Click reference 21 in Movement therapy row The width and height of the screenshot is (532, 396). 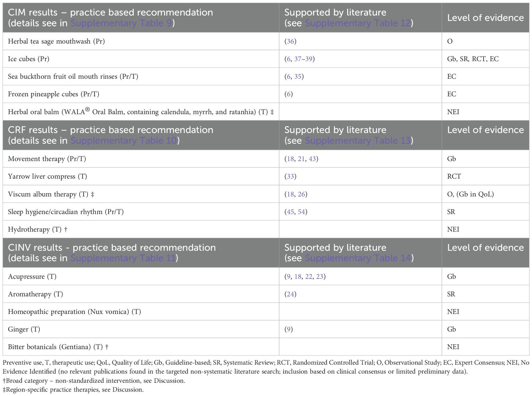(x=301, y=159)
